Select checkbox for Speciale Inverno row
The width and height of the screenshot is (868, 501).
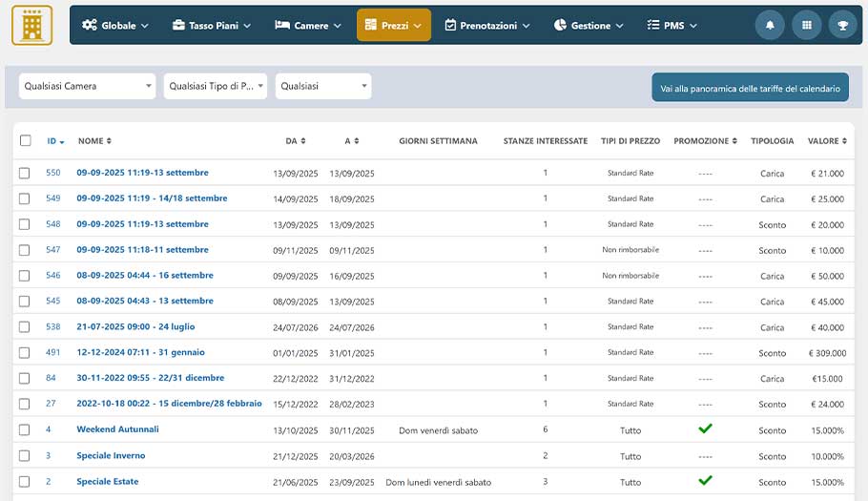(x=25, y=456)
